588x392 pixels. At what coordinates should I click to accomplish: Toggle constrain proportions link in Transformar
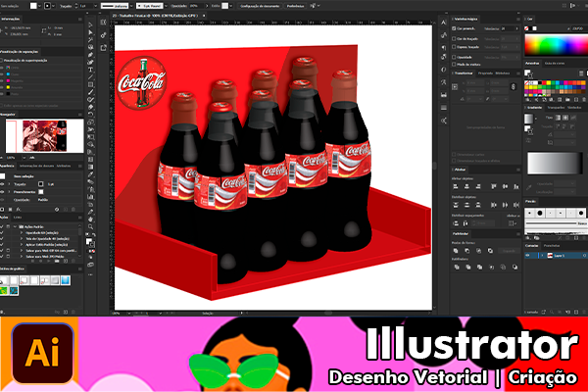[513, 86]
